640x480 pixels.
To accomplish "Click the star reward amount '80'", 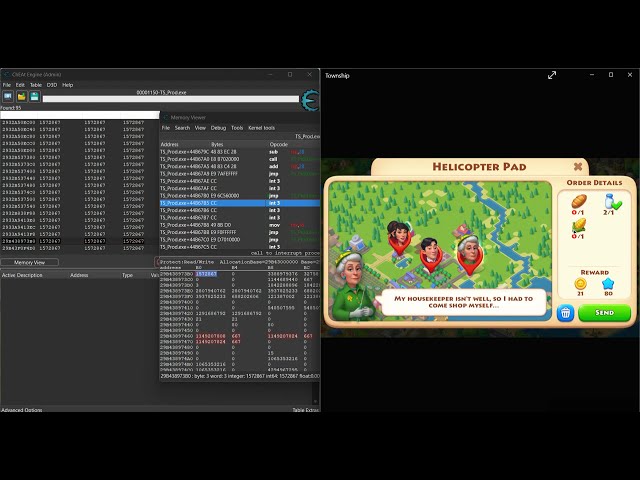I will click(x=608, y=293).
